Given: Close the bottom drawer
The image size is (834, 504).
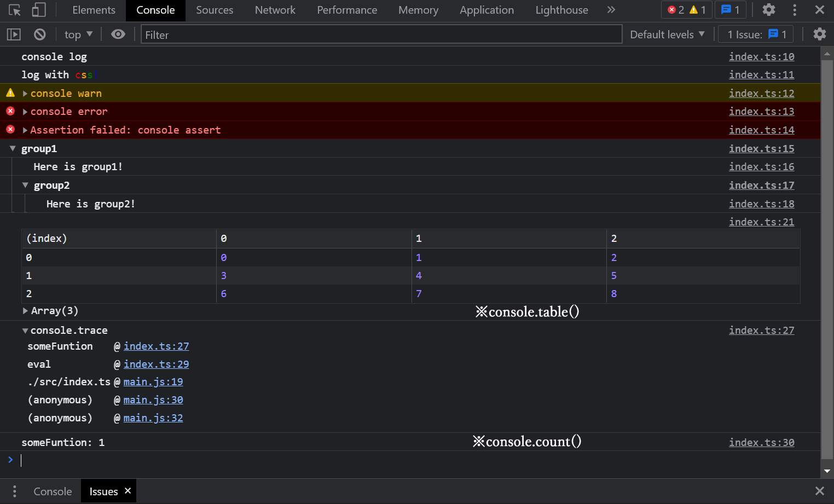Looking at the screenshot, I should click(820, 491).
